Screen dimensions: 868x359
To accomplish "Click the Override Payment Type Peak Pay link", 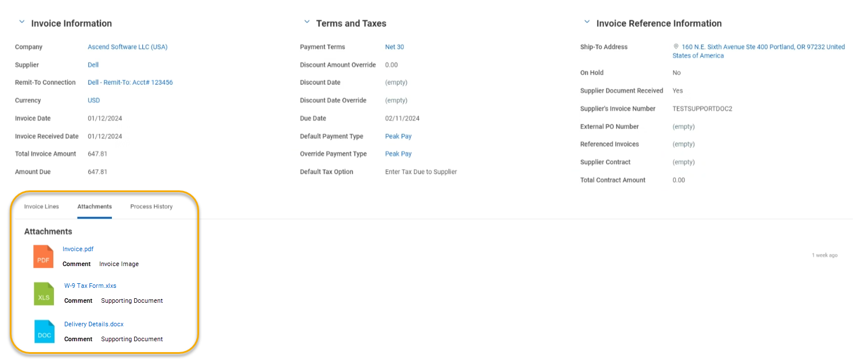I will pyautogui.click(x=398, y=154).
